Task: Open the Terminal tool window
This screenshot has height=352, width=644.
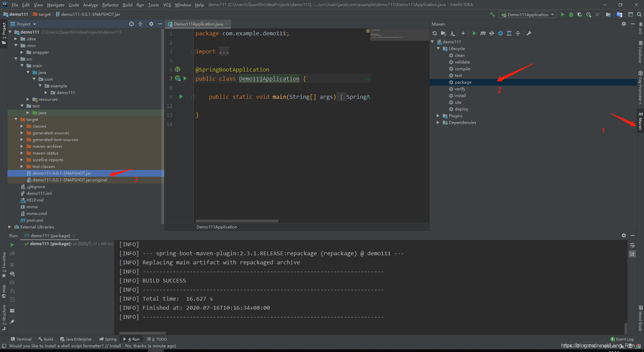Action: click(21, 339)
